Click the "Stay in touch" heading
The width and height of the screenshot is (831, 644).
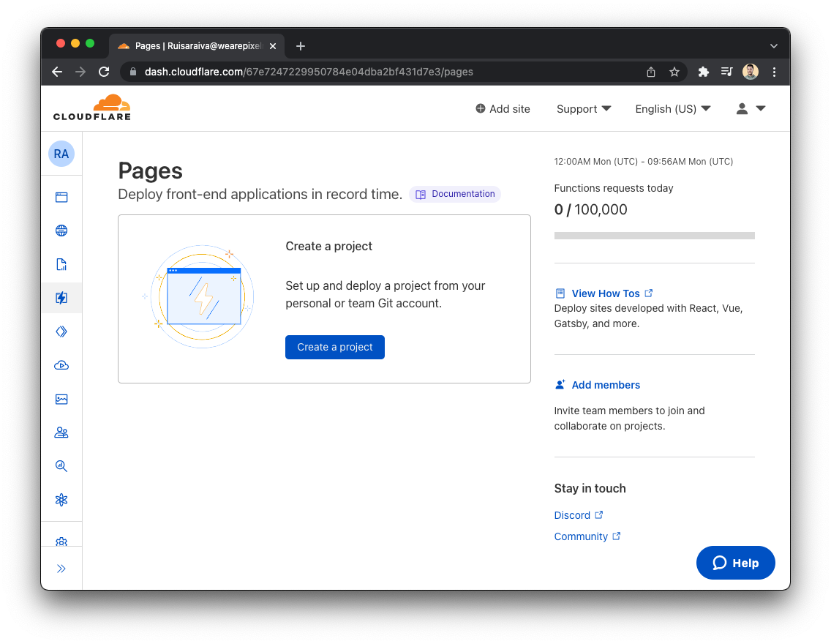click(x=590, y=489)
